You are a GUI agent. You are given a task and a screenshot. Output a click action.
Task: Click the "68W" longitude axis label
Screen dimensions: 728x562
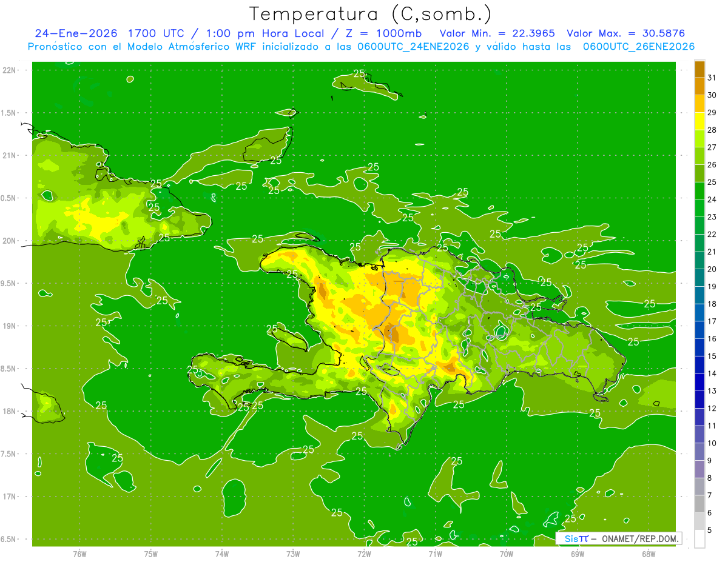coord(648,554)
